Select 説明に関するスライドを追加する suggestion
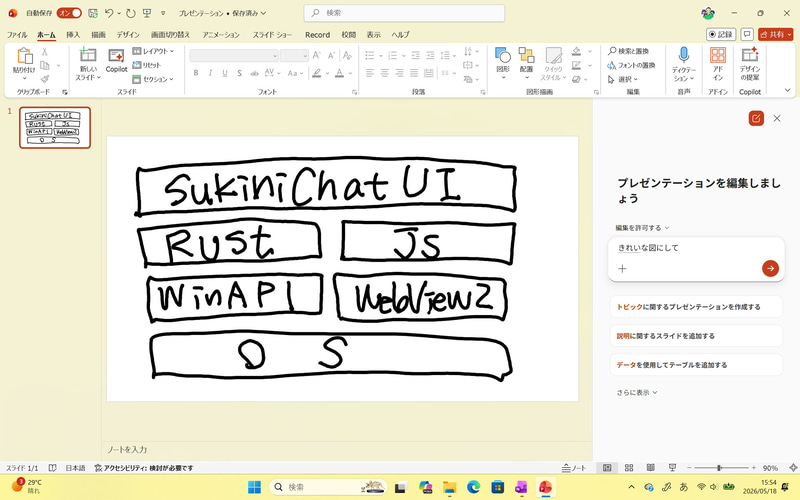The width and height of the screenshot is (800, 500). (x=696, y=336)
